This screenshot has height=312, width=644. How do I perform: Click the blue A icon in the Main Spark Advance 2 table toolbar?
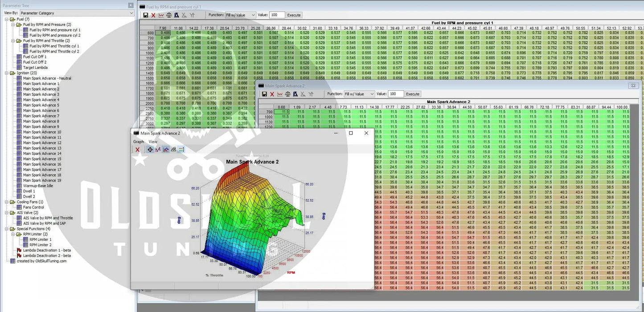295,94
